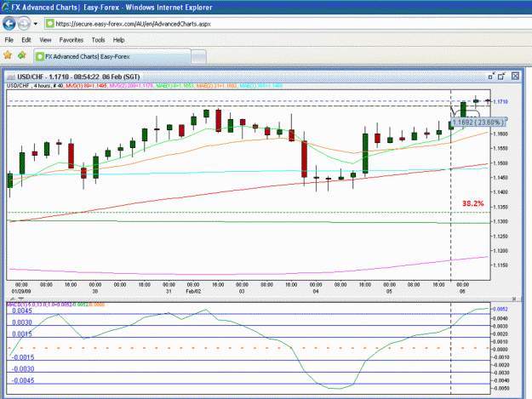Viewport: 532px width, 399px height.
Task: Click the site icon in address bar
Action: point(50,24)
